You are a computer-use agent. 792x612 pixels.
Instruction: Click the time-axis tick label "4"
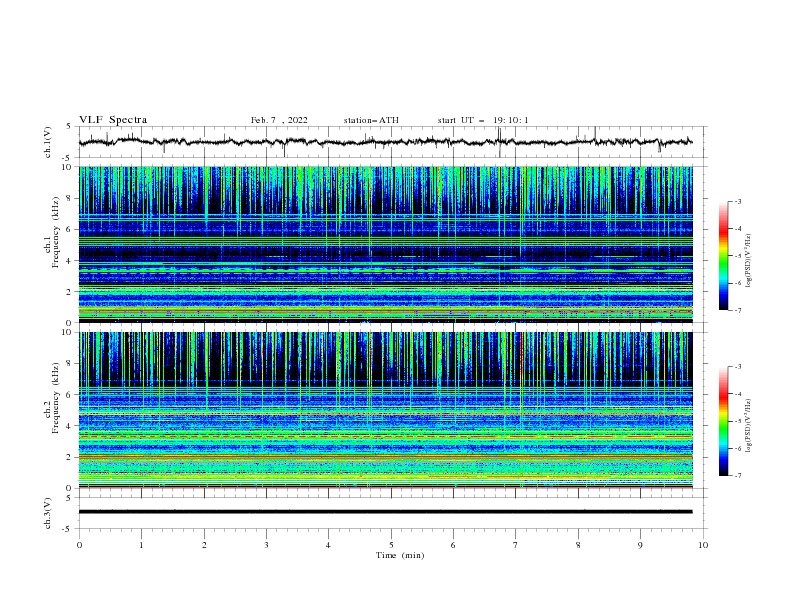click(x=328, y=545)
